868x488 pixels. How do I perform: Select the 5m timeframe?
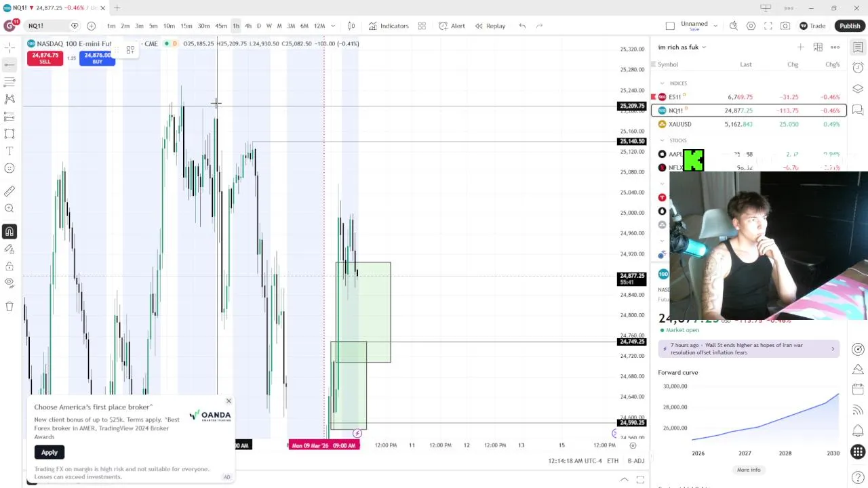[x=153, y=26]
